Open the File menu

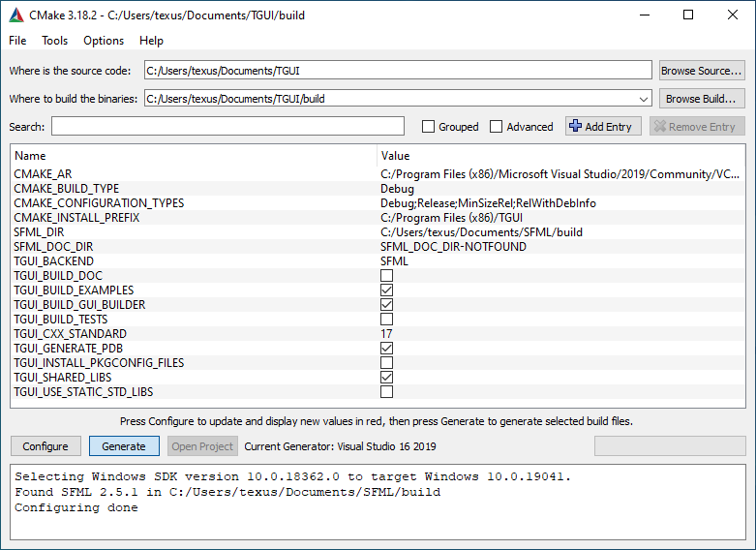pos(17,41)
